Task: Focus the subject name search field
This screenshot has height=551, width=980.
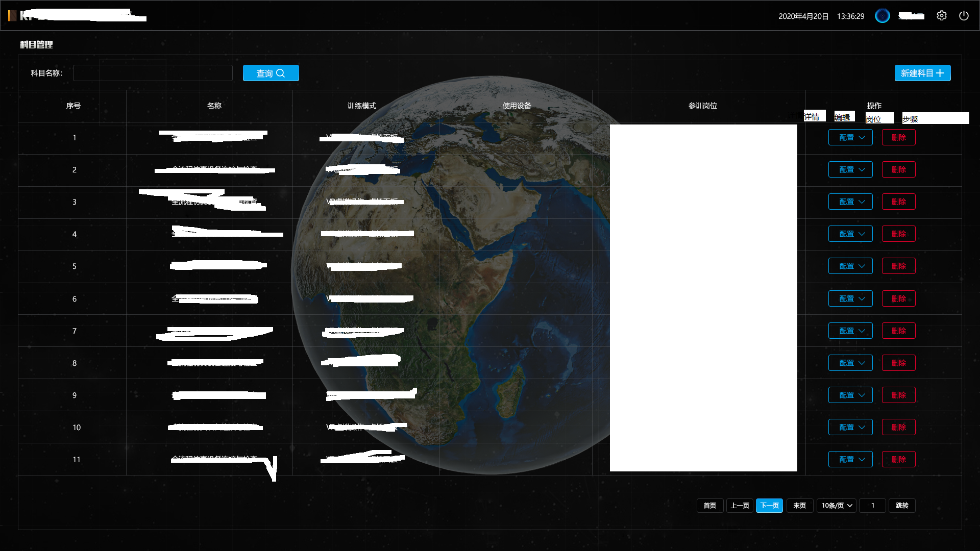Action: point(153,73)
